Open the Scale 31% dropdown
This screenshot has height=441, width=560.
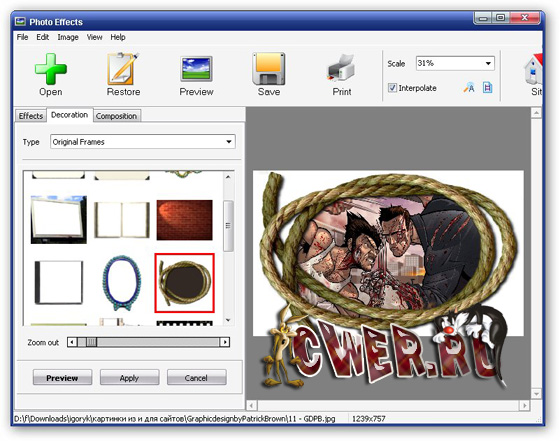[x=488, y=64]
